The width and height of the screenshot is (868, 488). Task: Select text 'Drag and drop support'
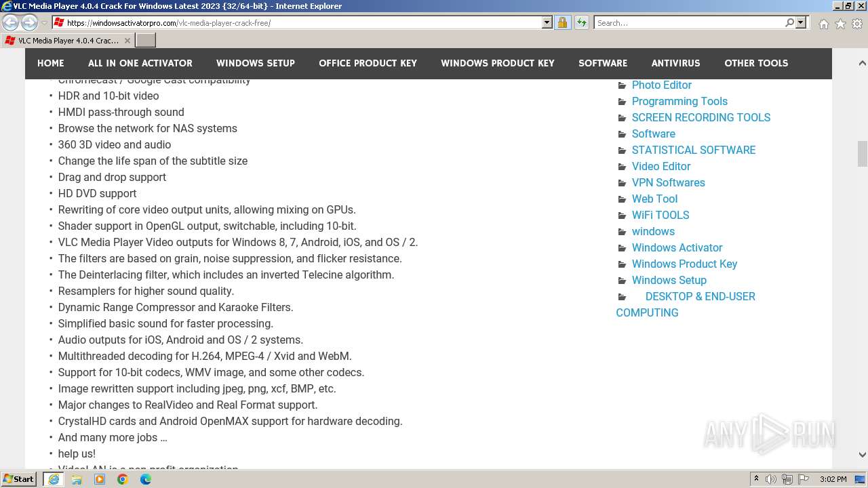click(x=112, y=177)
